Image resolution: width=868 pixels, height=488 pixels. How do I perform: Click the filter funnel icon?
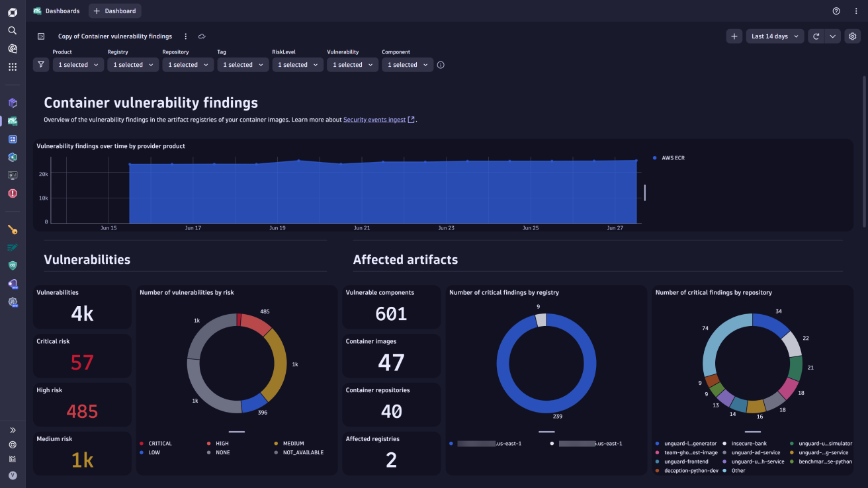[x=41, y=65]
